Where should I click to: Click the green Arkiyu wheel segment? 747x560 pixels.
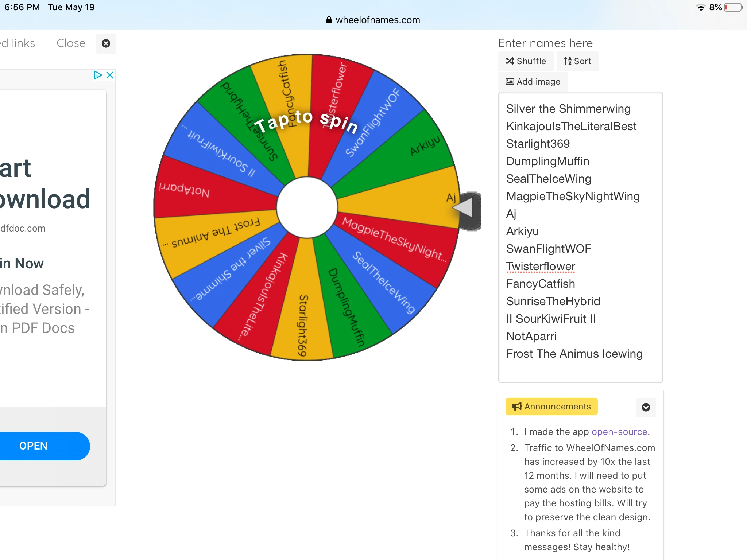click(409, 153)
